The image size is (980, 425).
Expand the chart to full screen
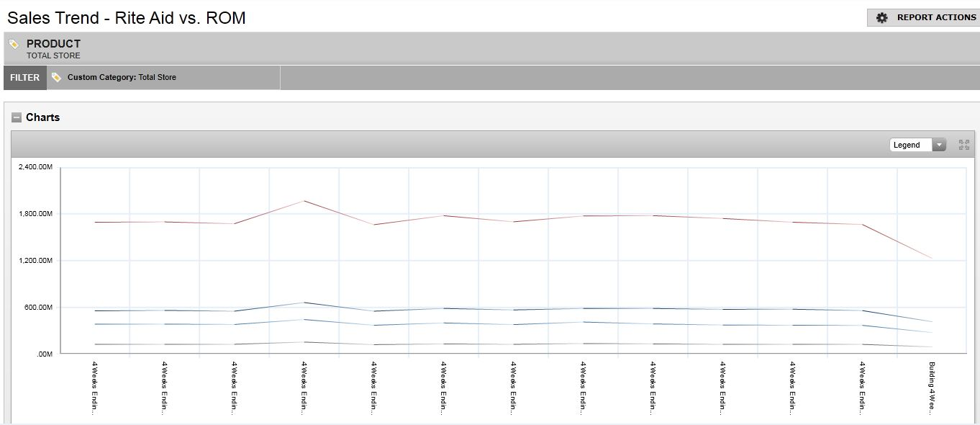coord(964,145)
